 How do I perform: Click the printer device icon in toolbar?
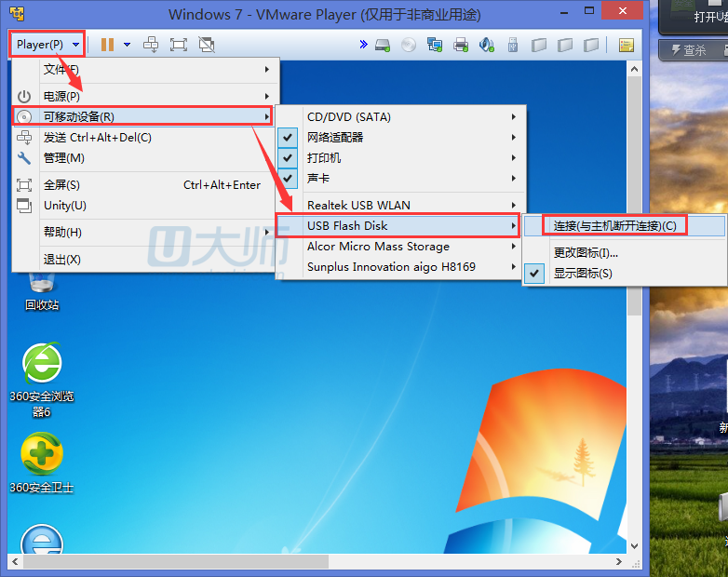461,45
